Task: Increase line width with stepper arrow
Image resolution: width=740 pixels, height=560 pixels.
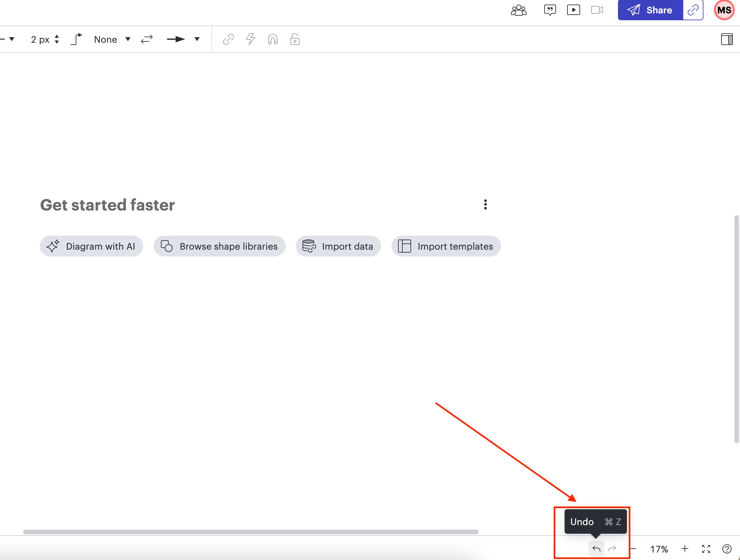Action: coord(57,36)
